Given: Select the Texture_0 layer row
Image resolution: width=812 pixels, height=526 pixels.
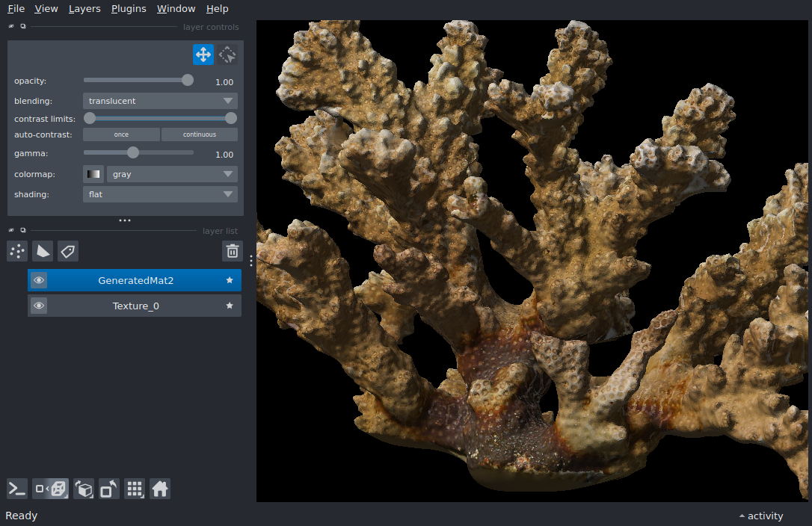Looking at the screenshot, I should point(135,306).
